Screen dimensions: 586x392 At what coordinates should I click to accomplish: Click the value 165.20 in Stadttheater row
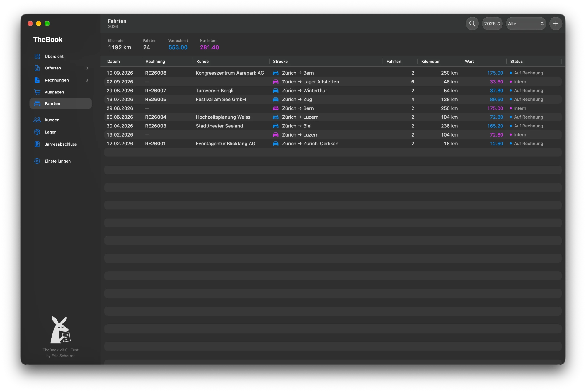pyautogui.click(x=495, y=126)
